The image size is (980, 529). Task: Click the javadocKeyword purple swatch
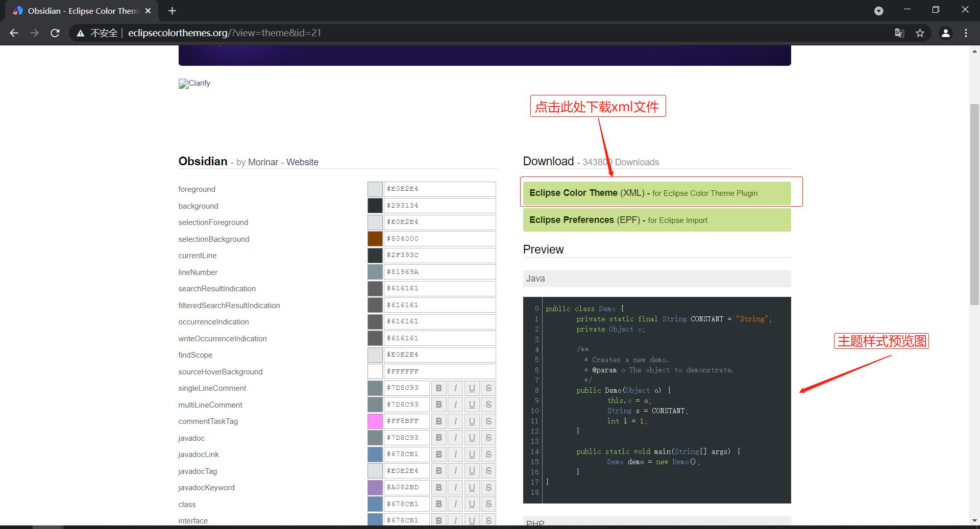pos(375,488)
